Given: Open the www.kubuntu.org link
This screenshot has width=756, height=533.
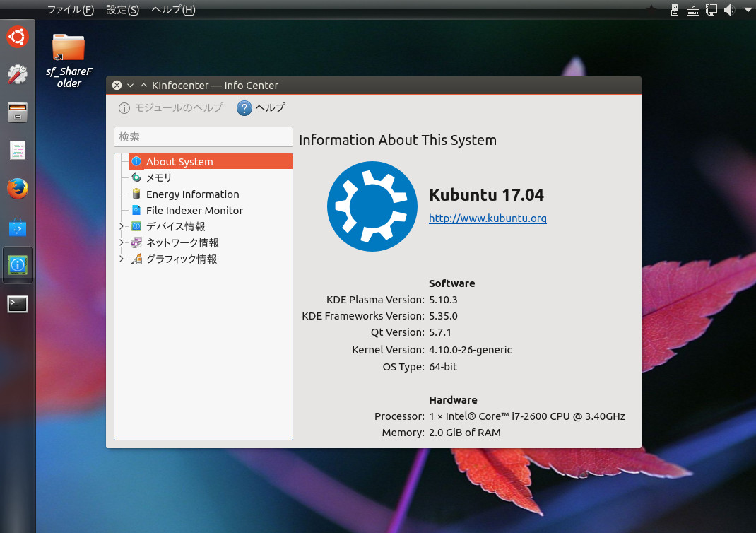Looking at the screenshot, I should point(488,218).
